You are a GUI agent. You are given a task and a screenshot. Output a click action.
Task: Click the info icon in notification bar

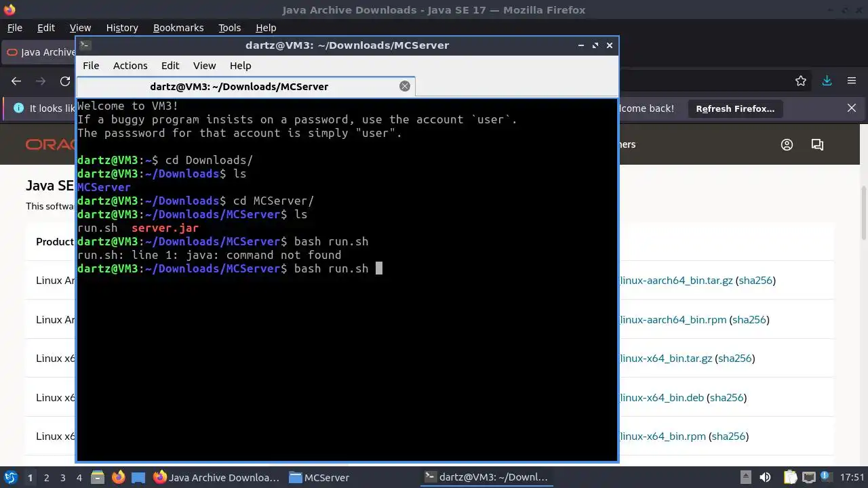tap(18, 108)
